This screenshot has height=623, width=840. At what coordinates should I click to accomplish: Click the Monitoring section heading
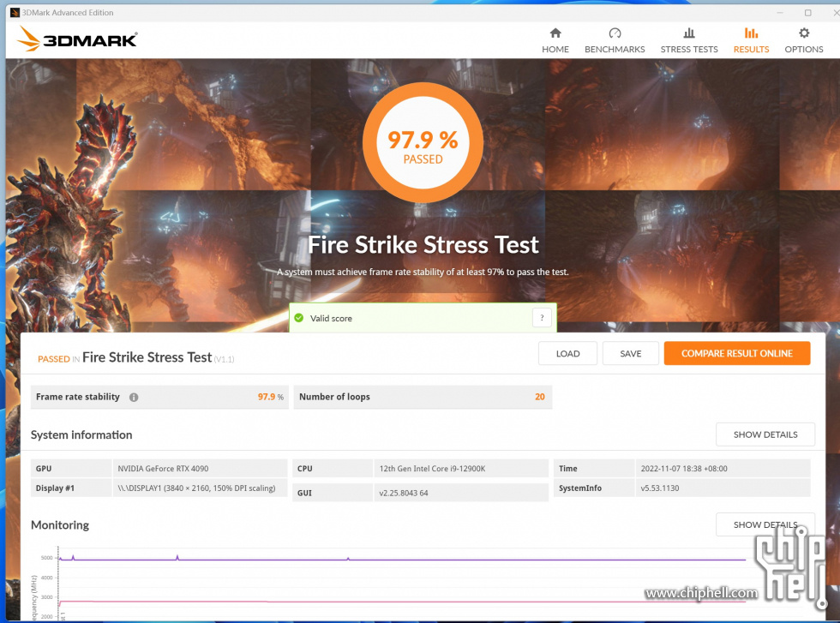pos(60,525)
